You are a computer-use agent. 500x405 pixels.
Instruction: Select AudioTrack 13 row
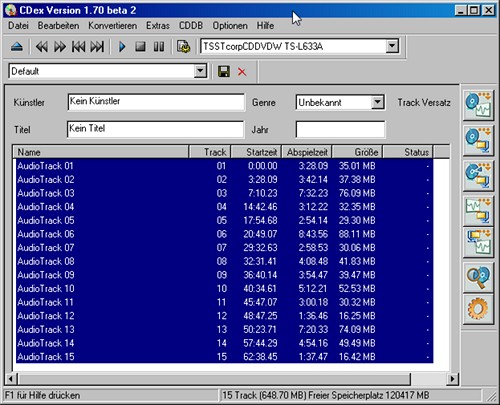224,329
